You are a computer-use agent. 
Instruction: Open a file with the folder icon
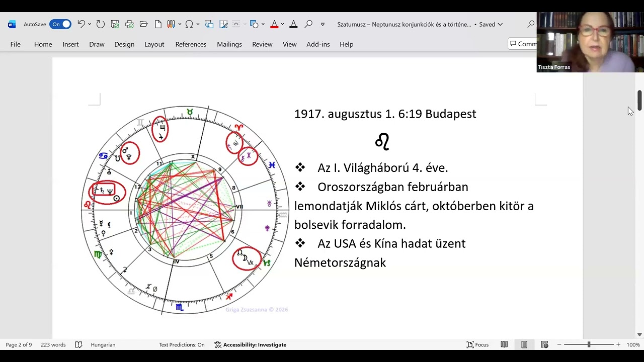click(x=143, y=24)
